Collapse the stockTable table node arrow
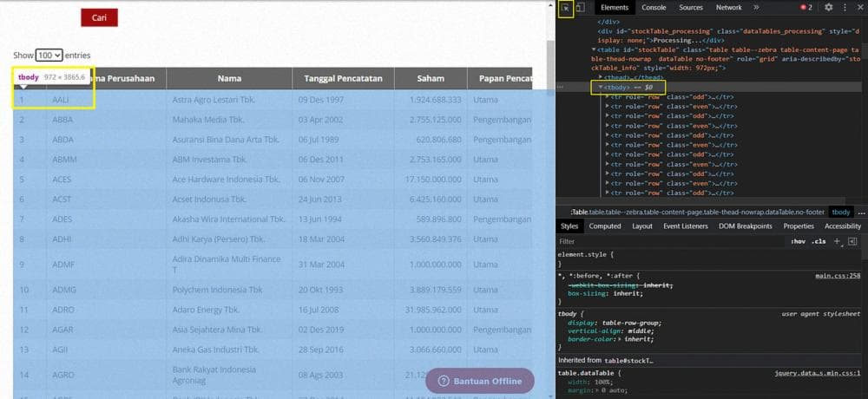This screenshot has height=399, width=868. tap(594, 49)
